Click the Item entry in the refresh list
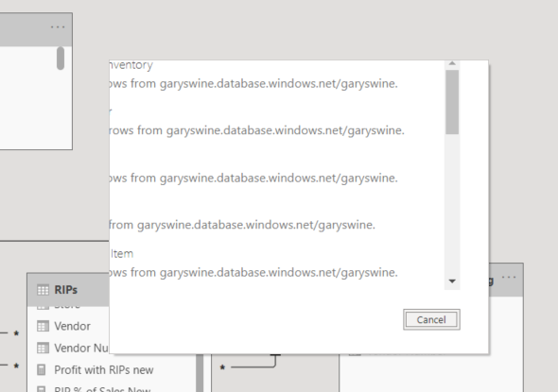 (122, 254)
